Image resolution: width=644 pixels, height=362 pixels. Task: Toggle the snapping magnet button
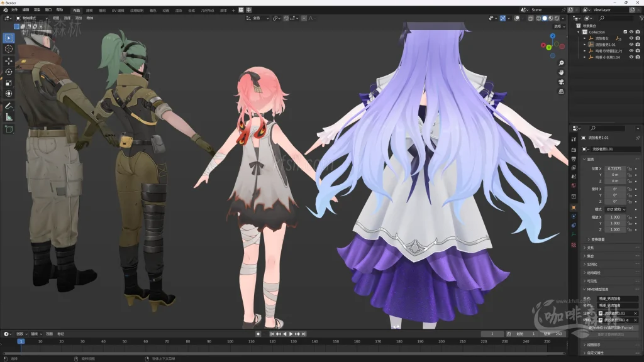[x=286, y=18]
